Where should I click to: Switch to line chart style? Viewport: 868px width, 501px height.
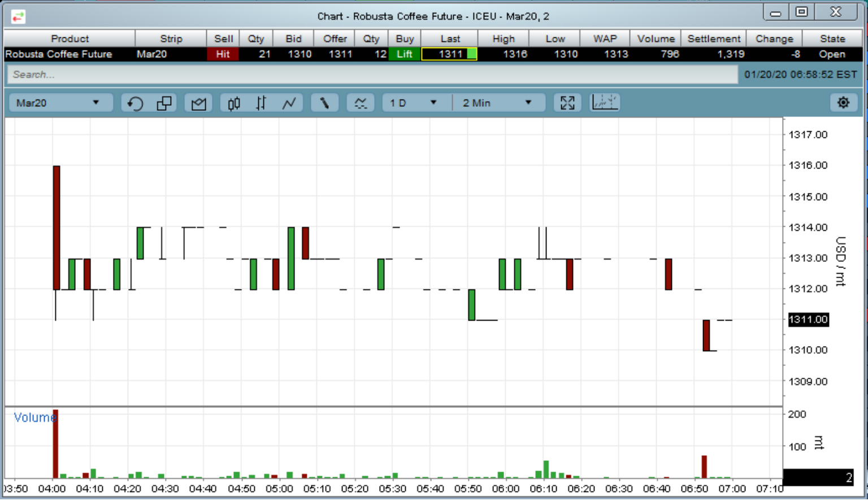(x=289, y=103)
